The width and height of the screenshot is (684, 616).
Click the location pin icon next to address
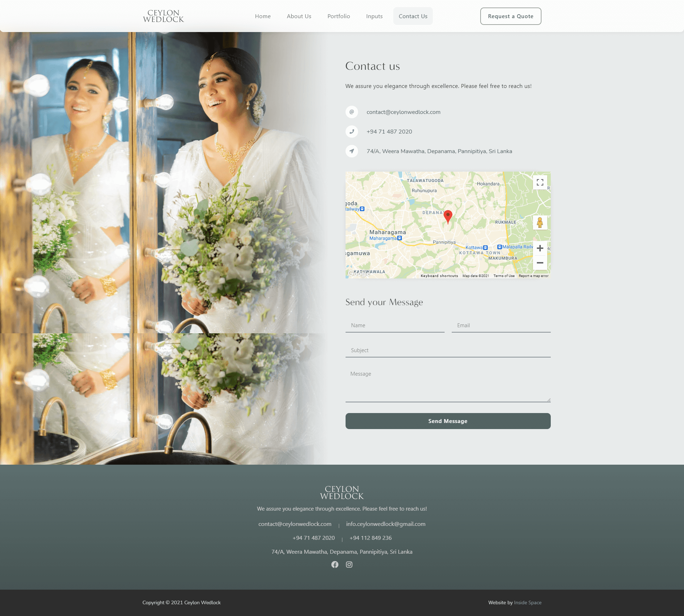click(352, 150)
